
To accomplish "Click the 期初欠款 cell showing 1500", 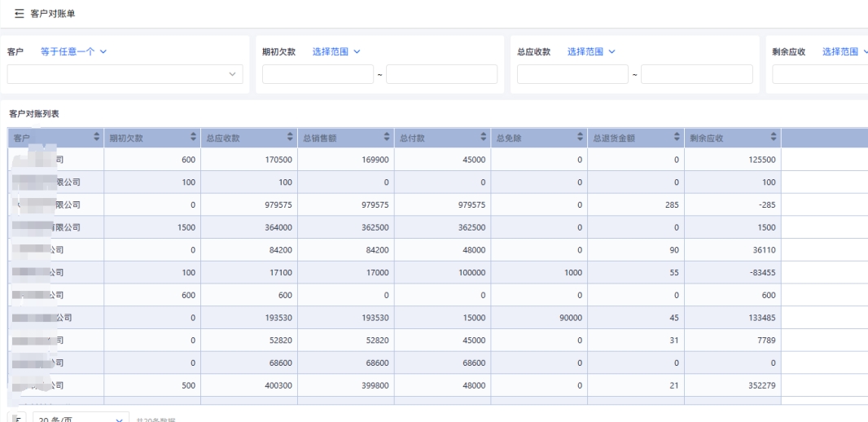I will pos(152,227).
